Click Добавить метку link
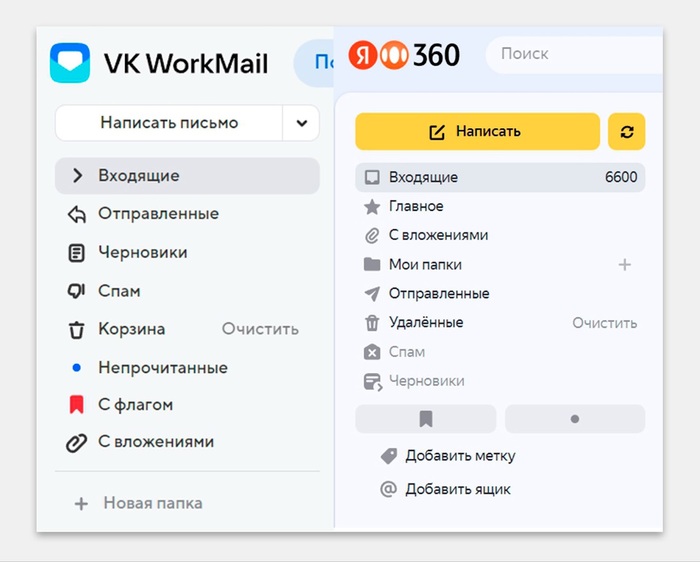Viewport: 700px width, 562px height. [460, 456]
